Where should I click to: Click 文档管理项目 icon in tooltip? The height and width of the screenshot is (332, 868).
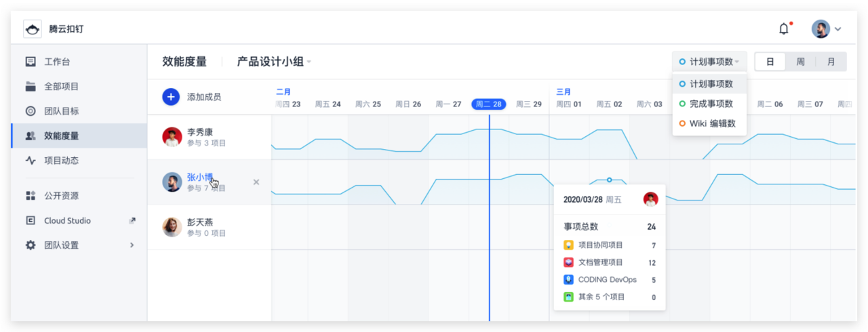[x=568, y=262]
